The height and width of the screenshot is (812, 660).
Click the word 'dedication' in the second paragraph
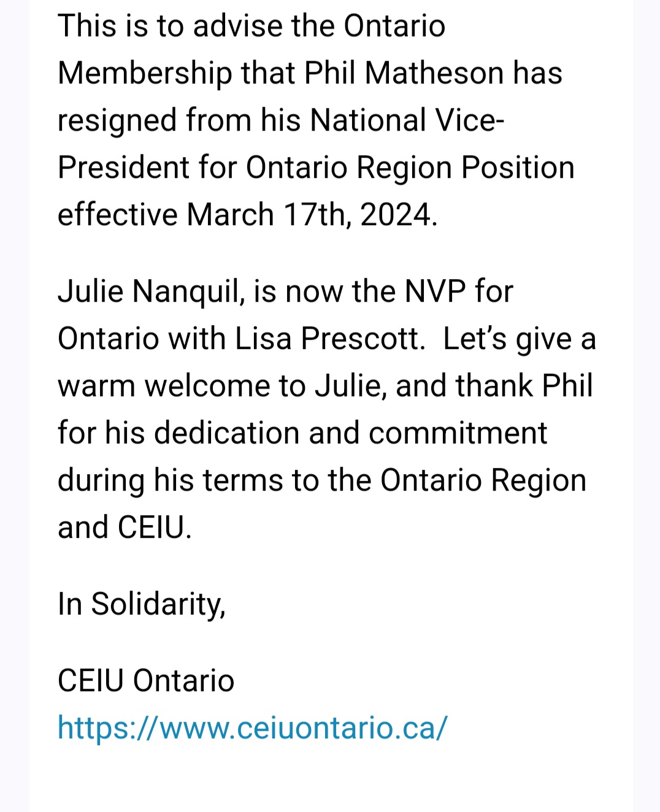coord(227,433)
